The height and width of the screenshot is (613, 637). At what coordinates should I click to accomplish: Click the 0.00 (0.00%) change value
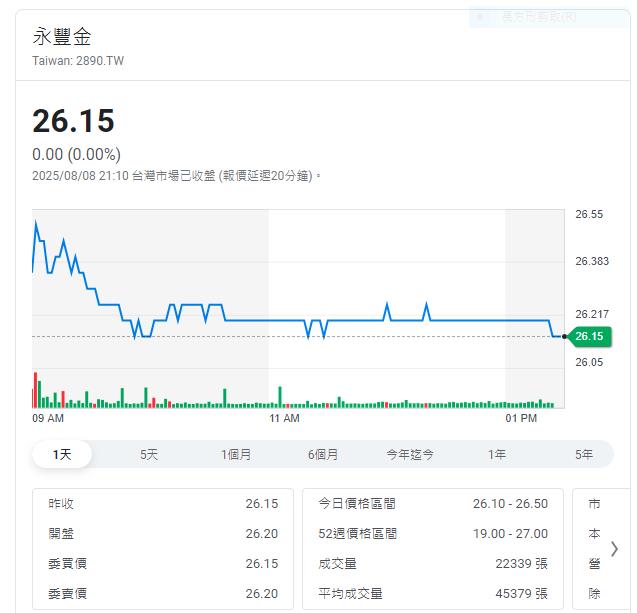point(76,154)
